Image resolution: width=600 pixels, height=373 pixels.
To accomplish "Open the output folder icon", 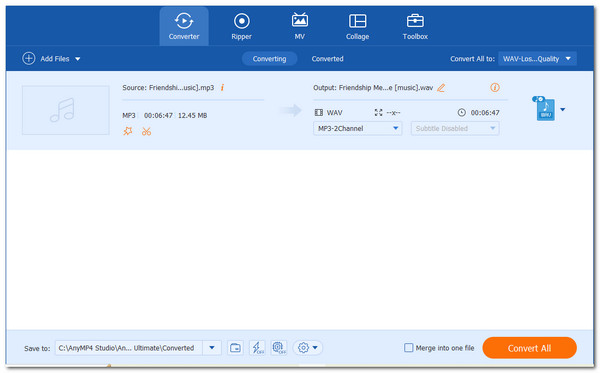I will point(235,348).
